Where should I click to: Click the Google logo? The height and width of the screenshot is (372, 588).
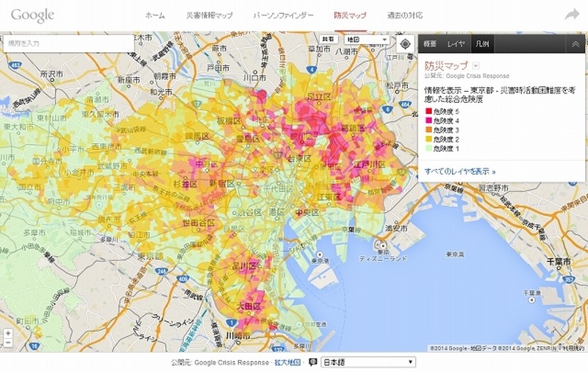point(32,15)
